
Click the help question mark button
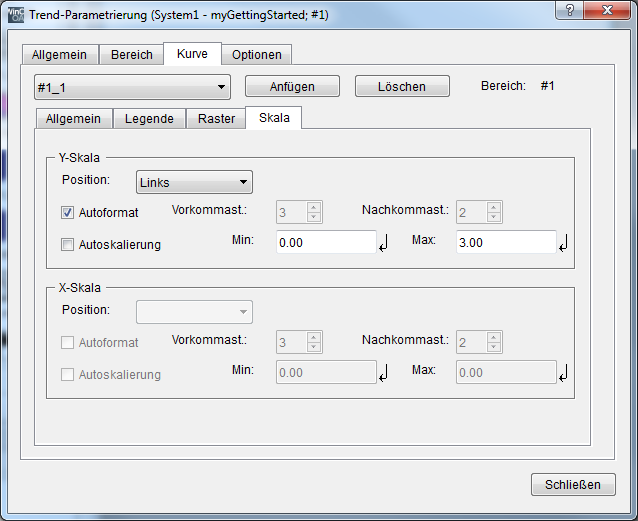tap(570, 10)
